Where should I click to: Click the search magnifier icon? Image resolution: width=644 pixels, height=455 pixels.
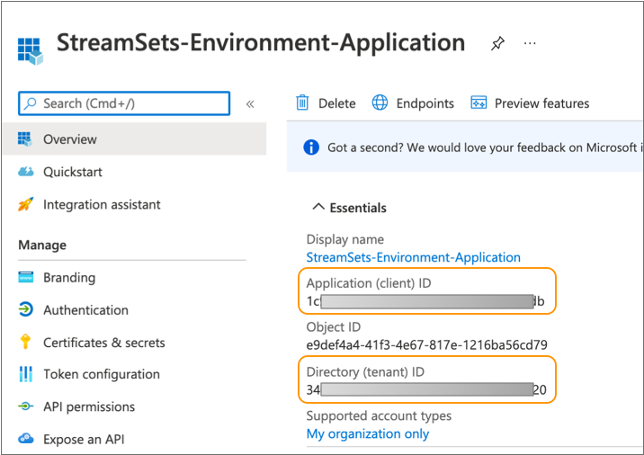click(30, 103)
